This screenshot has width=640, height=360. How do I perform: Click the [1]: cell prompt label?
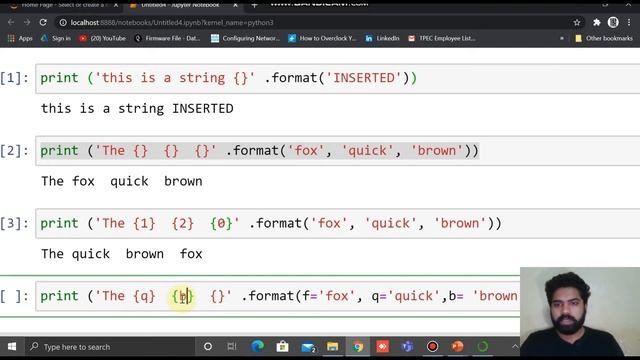click(15, 78)
